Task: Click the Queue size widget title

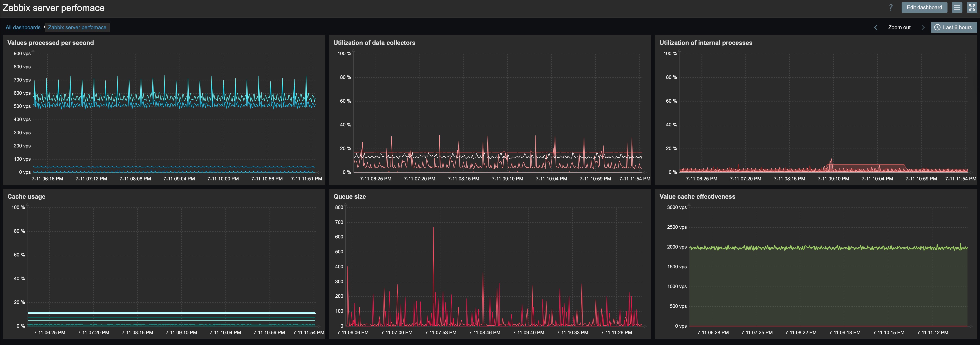Action: (x=350, y=196)
